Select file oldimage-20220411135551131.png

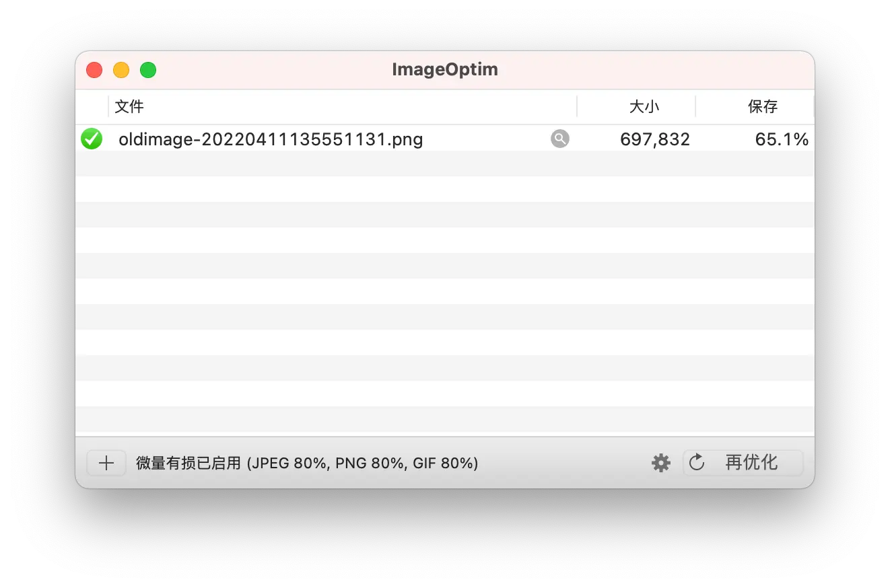(271, 139)
